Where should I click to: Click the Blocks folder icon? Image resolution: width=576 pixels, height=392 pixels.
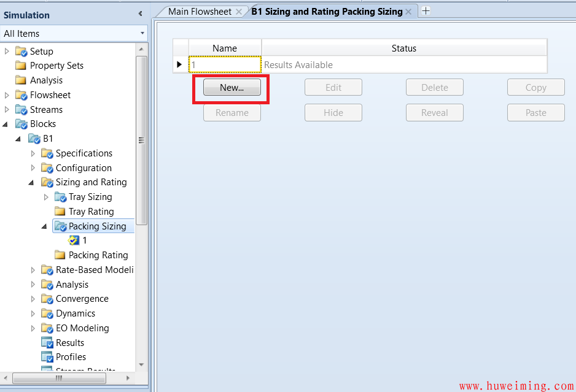[21, 124]
